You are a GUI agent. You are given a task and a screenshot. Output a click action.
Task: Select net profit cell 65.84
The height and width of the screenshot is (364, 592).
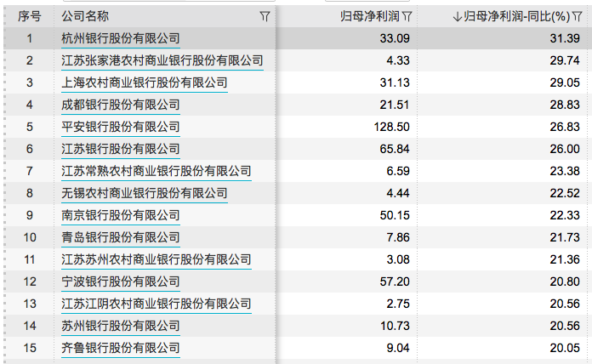coord(395,149)
